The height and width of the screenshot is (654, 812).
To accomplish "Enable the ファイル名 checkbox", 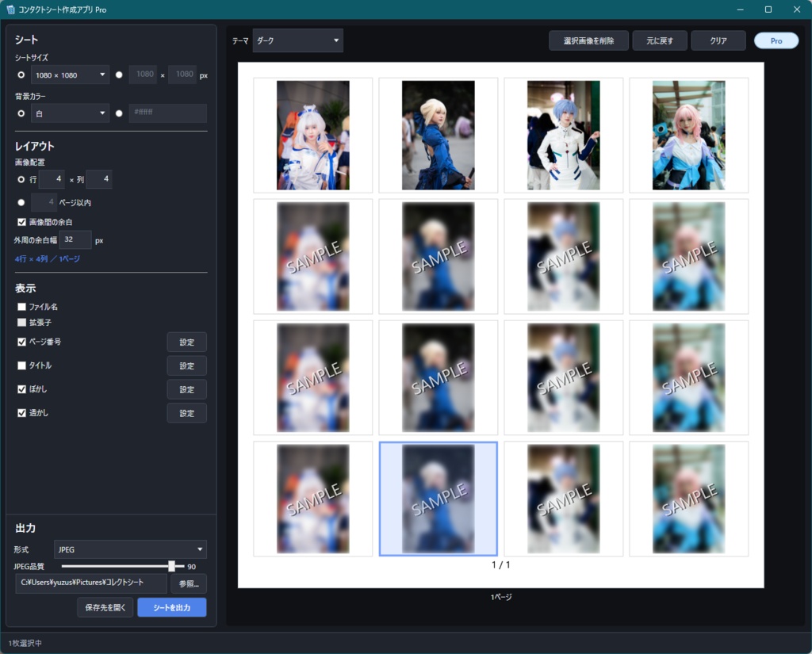I will tap(21, 307).
